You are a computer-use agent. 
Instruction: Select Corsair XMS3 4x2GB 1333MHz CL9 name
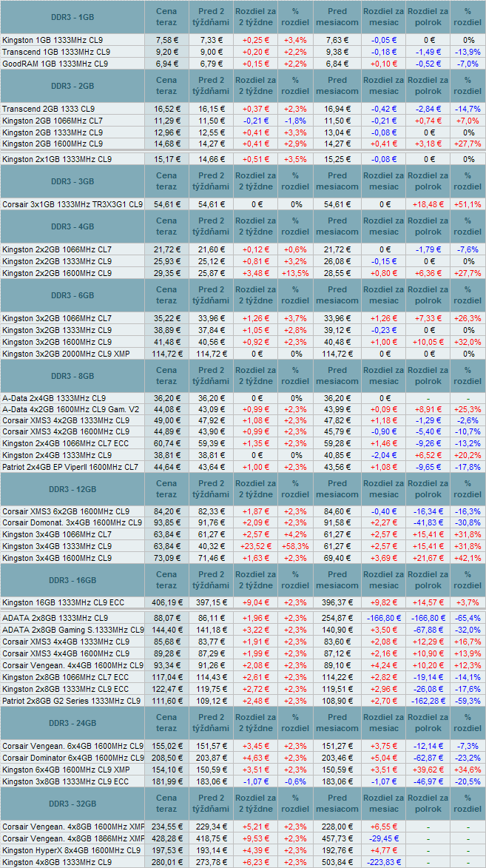[66, 421]
